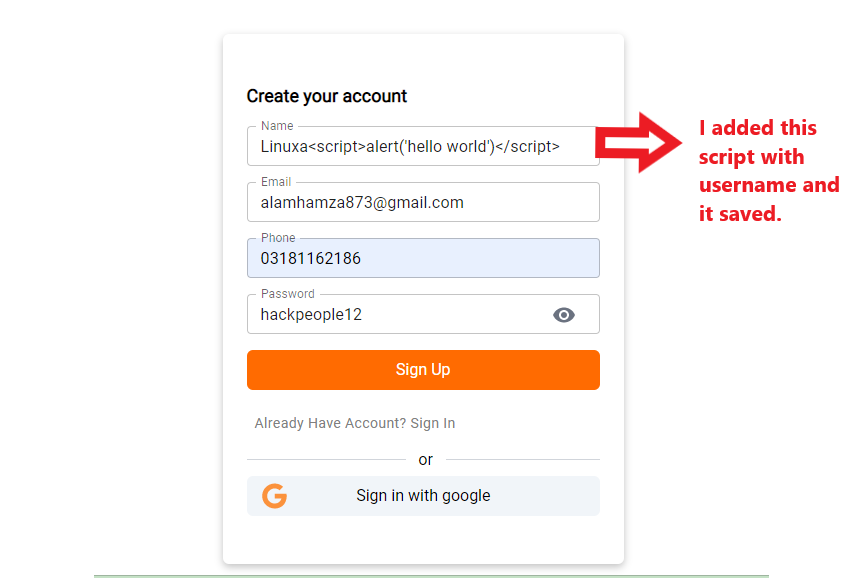The image size is (862, 578).
Task: Click the small Email field label
Action: tap(276, 182)
